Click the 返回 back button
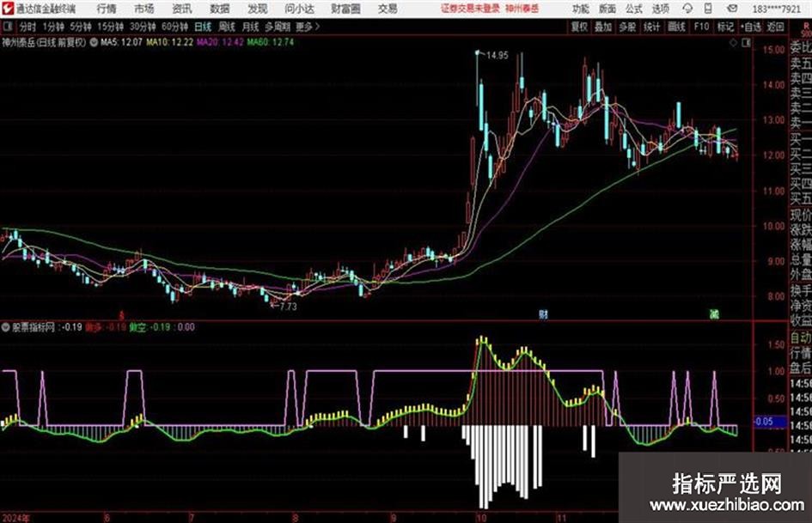This screenshot has width=812, height=523. [x=775, y=27]
